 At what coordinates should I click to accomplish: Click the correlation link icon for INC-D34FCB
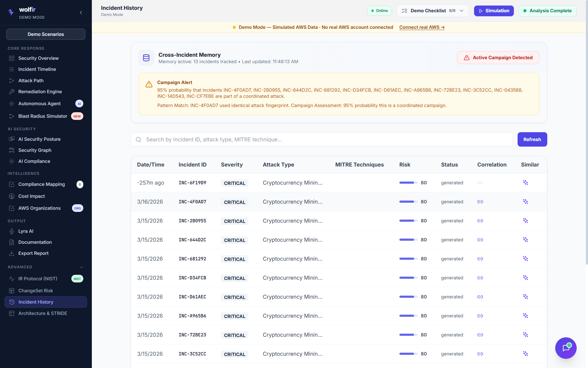tap(480, 278)
